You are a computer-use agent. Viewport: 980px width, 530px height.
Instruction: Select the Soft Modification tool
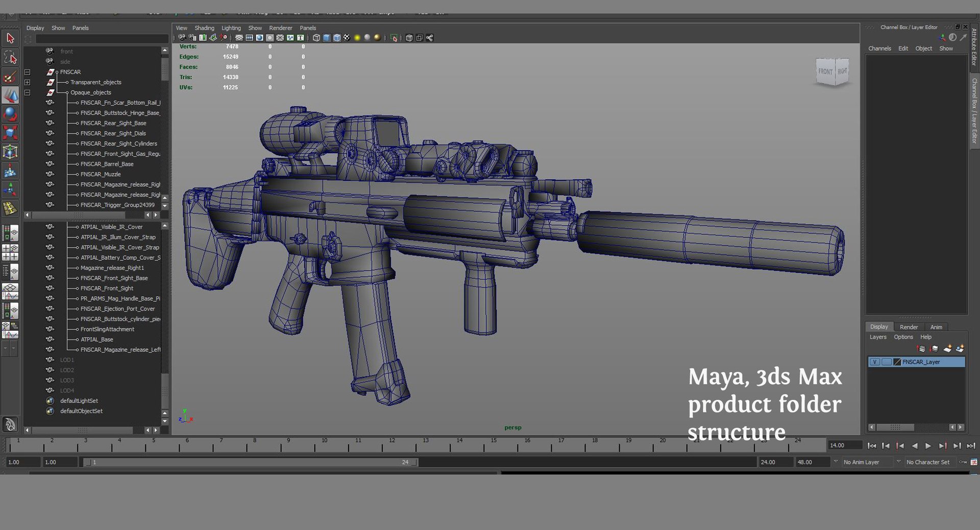(x=10, y=171)
